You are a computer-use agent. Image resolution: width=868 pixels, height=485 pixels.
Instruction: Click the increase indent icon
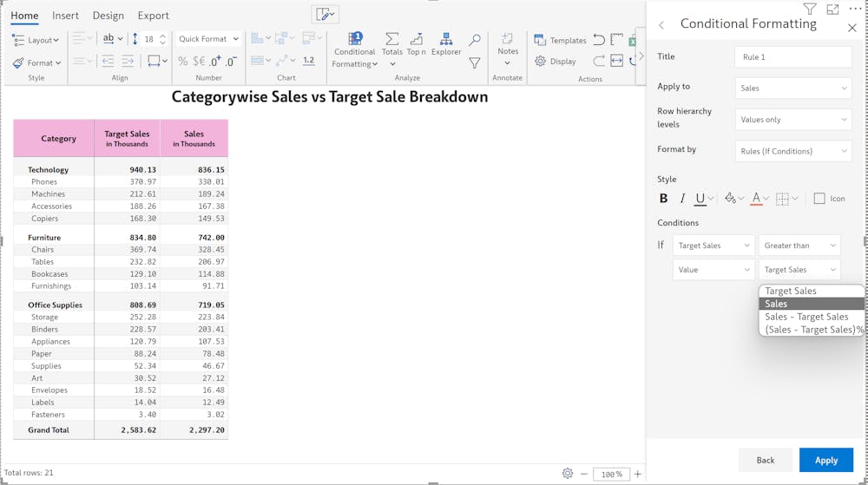tap(128, 61)
